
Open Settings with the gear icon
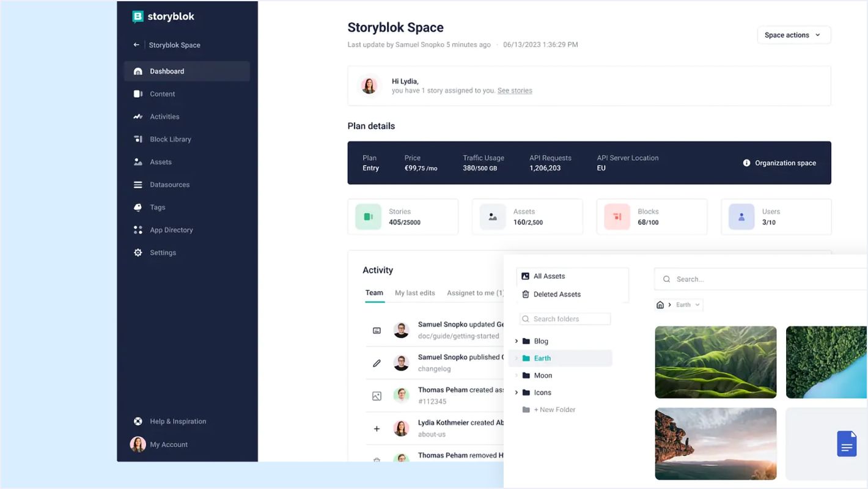point(138,252)
